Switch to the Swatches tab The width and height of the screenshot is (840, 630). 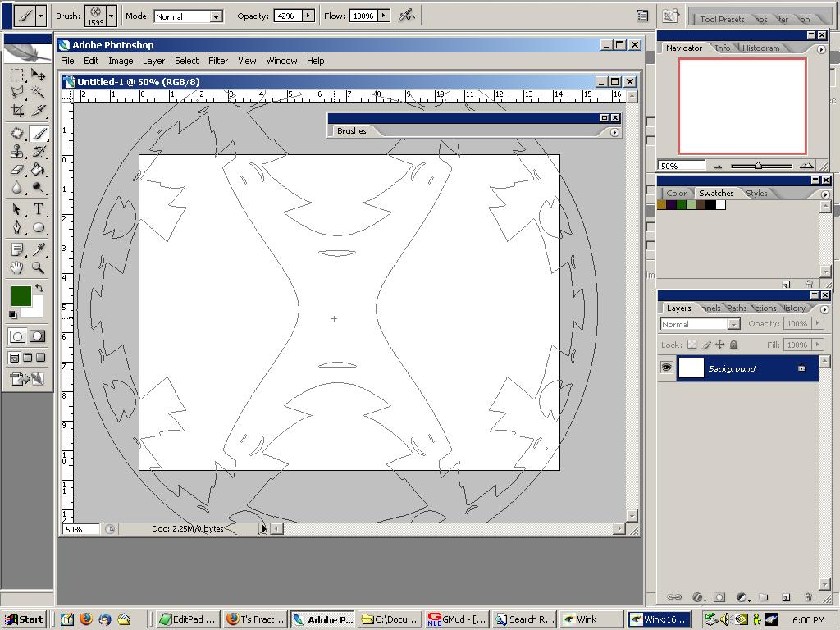click(715, 194)
